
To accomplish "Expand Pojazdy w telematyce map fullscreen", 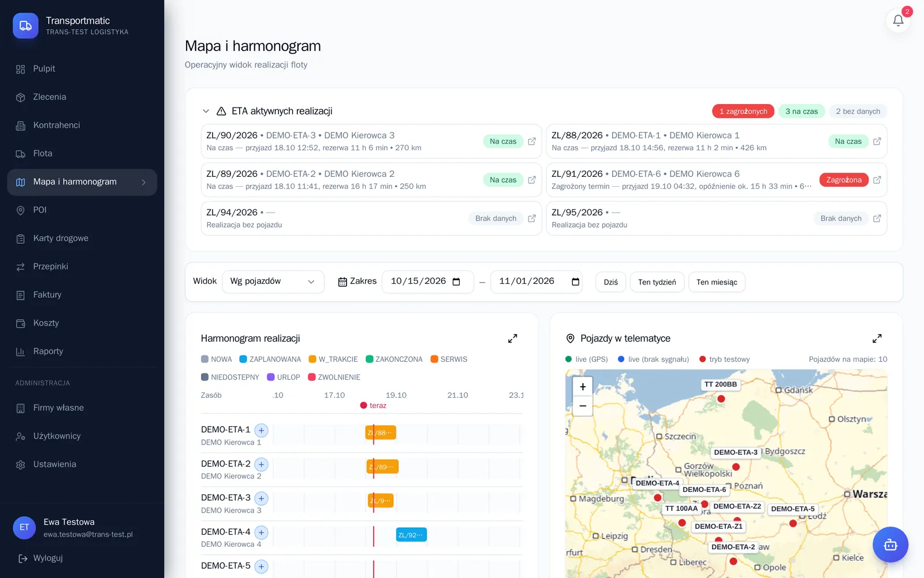I will coord(877,339).
